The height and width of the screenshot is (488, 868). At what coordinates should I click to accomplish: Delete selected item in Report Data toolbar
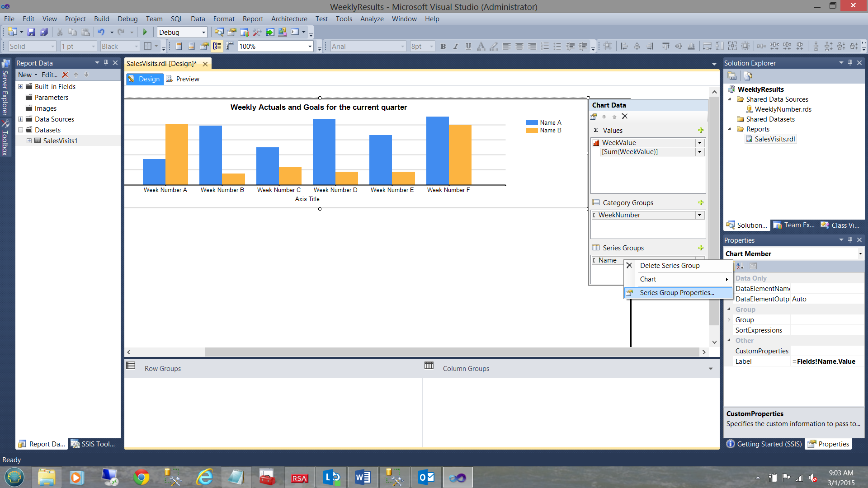[x=65, y=75]
